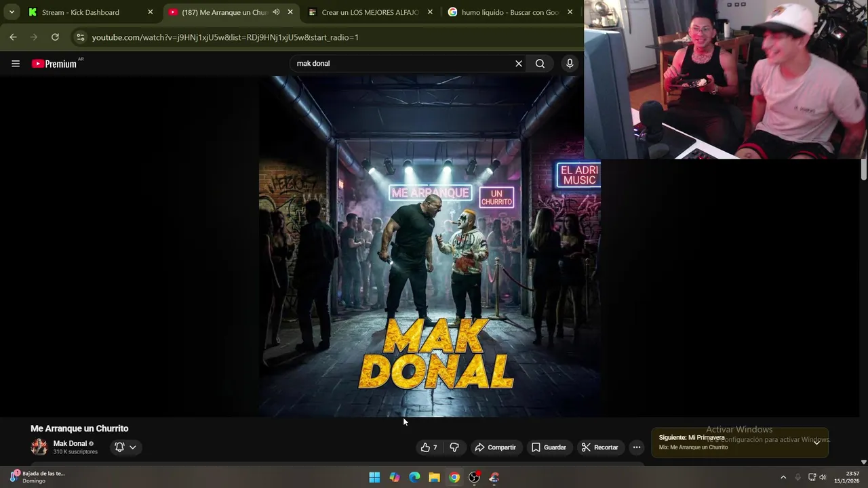Go to YouTube Premium home logo
The width and height of the screenshot is (868, 488).
[54, 64]
